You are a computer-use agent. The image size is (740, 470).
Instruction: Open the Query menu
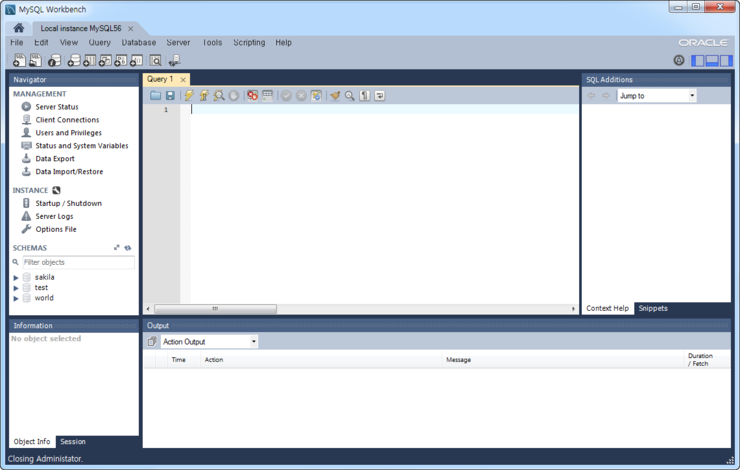point(100,42)
